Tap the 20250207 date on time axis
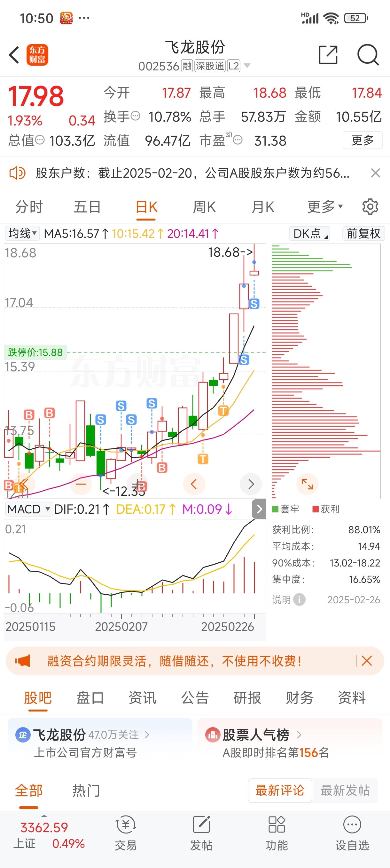Screen dimensions: 390x868 click(x=121, y=626)
